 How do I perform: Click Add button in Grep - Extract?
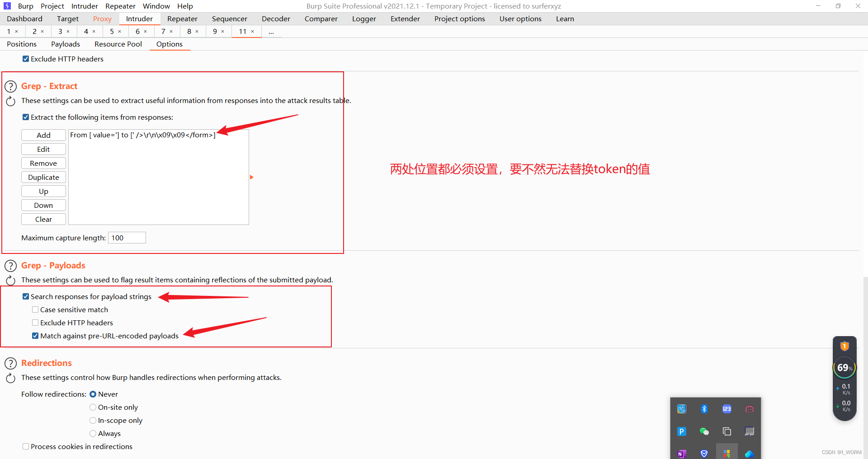pyautogui.click(x=43, y=135)
